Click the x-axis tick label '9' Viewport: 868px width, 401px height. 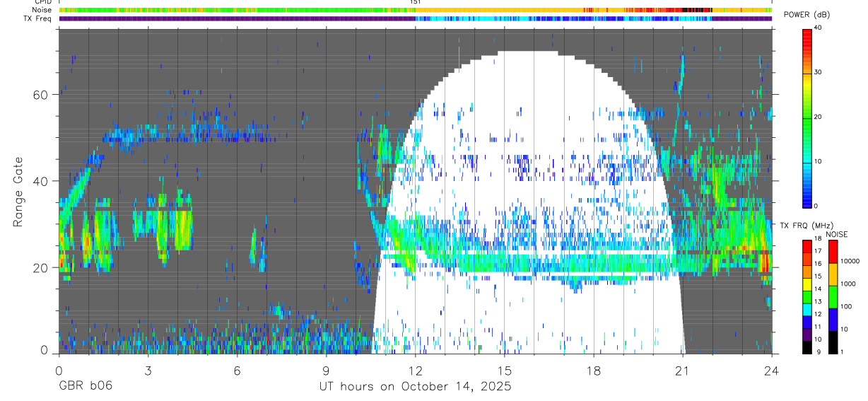point(326,369)
